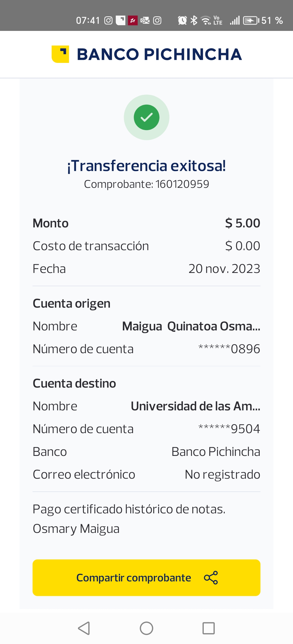The image size is (293, 644).
Task: Tap the truncated origin name Maigua Quinatoa
Action: tap(191, 326)
